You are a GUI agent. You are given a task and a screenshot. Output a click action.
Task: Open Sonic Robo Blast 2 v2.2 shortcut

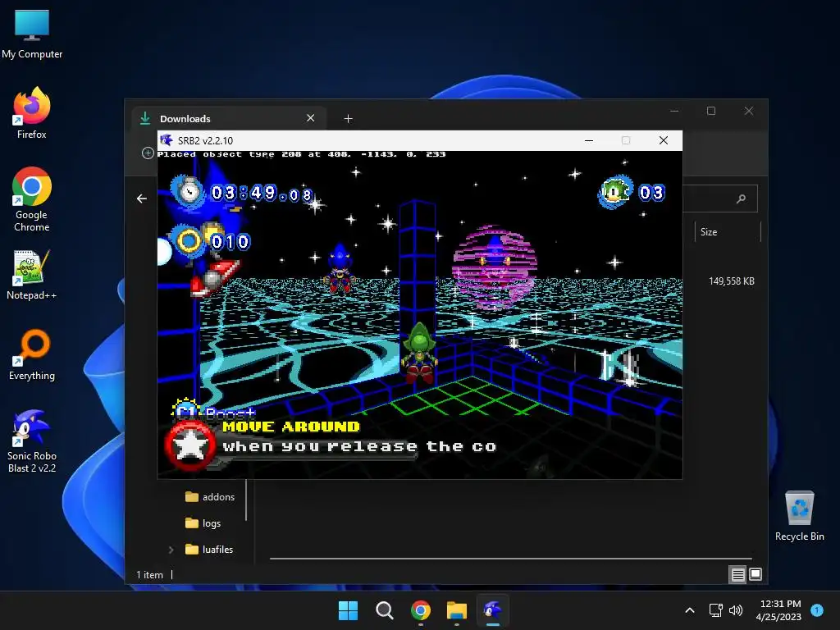point(32,441)
